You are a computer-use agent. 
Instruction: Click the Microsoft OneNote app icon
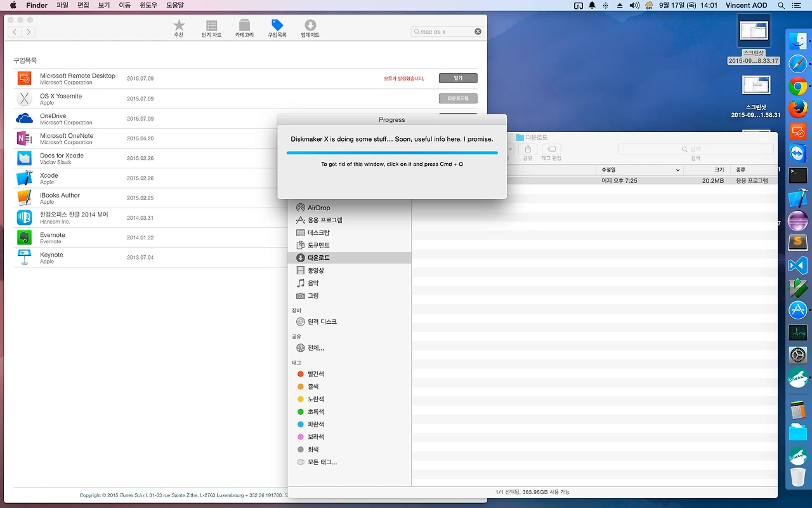click(x=24, y=138)
